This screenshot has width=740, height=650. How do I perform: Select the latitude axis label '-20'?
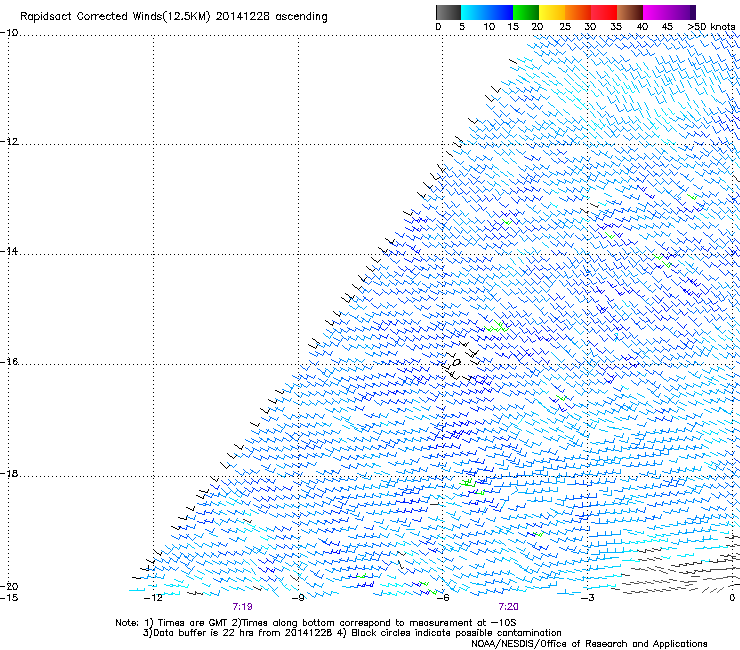pos(9,586)
